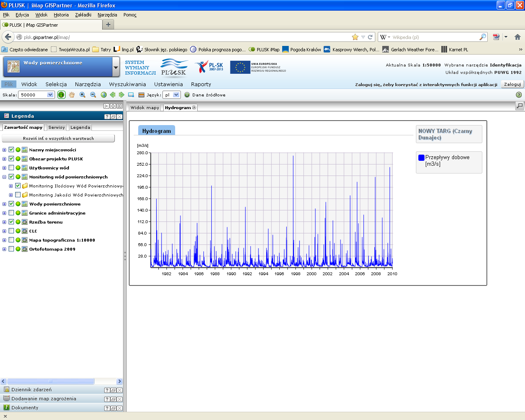Open the Selekcja menu

(x=56, y=84)
